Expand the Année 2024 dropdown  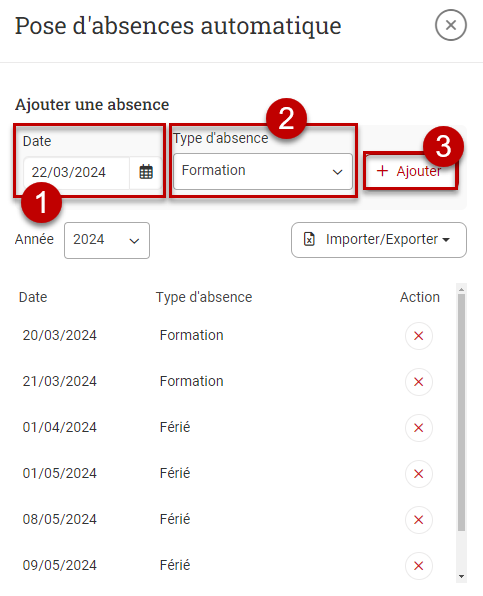pos(107,240)
